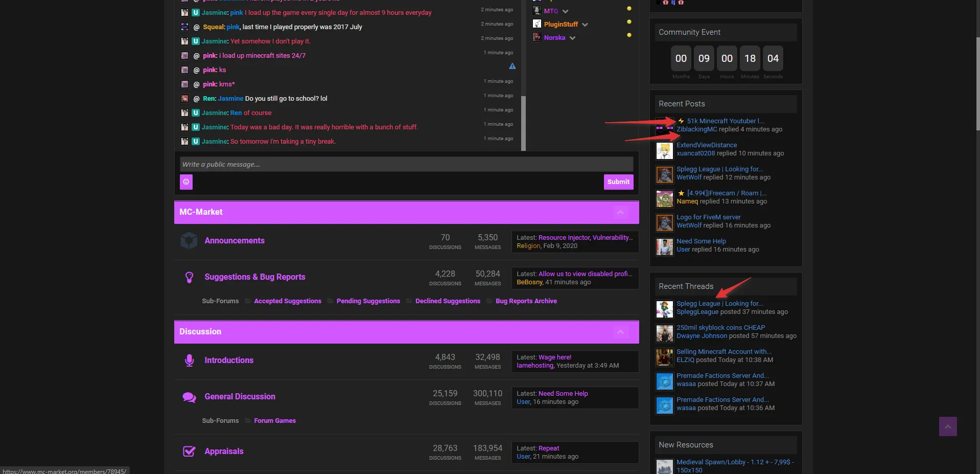980x474 pixels.
Task: Open the dropdown arrow beside Norska
Action: pos(572,38)
